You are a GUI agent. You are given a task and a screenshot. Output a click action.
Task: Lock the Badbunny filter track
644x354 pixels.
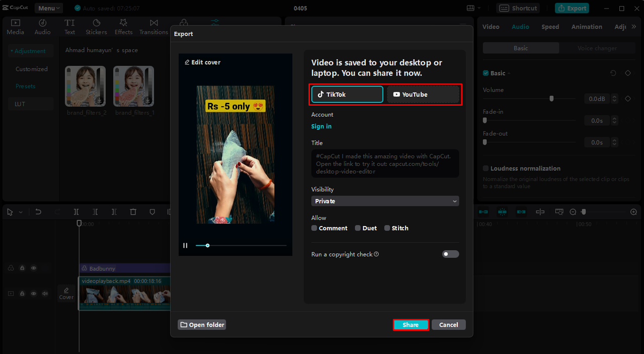tap(22, 268)
